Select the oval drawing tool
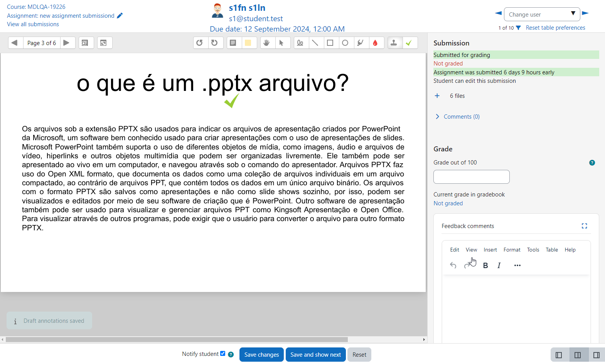 coord(345,43)
